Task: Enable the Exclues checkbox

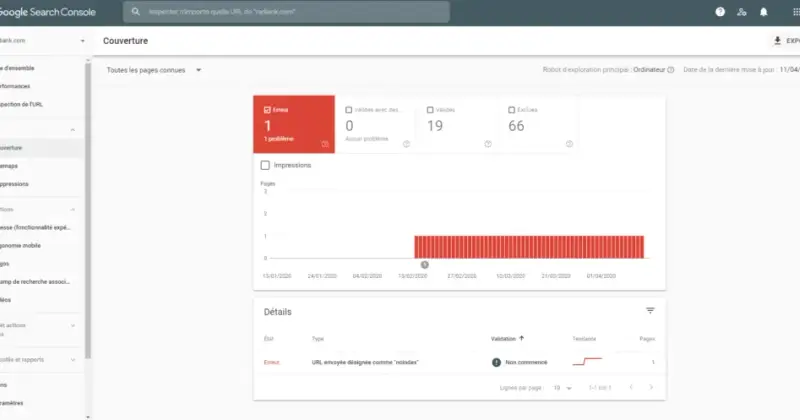Action: [511, 110]
